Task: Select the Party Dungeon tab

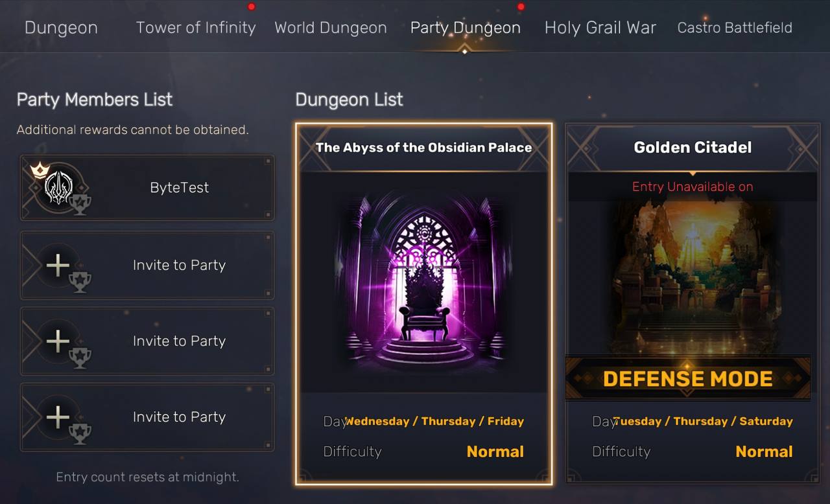Action: pyautogui.click(x=466, y=28)
